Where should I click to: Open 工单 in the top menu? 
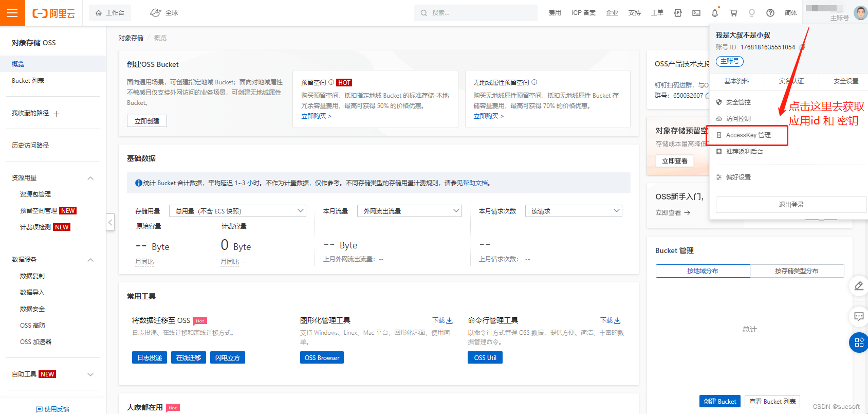(x=657, y=13)
